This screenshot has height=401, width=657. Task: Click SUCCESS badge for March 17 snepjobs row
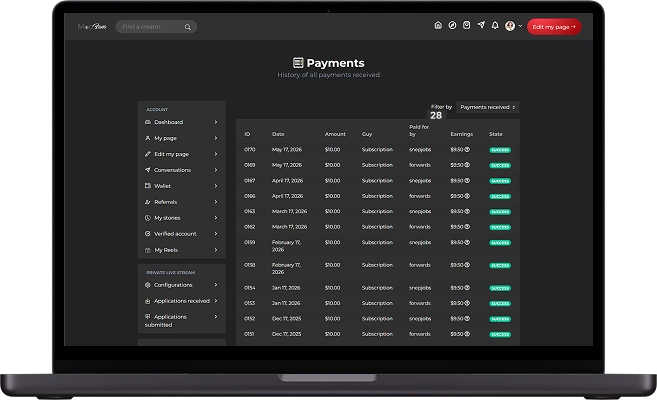pyautogui.click(x=500, y=212)
